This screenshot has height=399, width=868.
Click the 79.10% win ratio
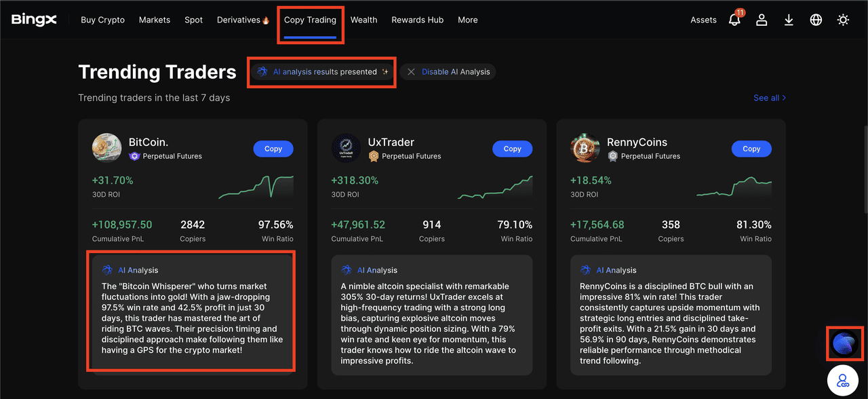click(x=515, y=225)
